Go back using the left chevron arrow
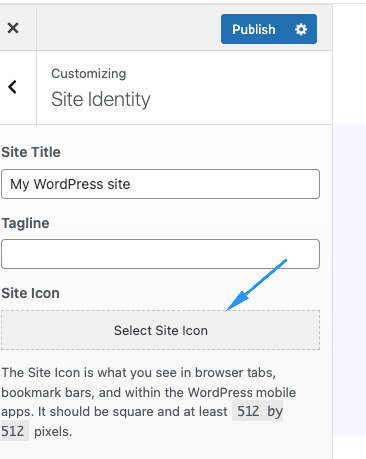366x459 pixels. 13,87
